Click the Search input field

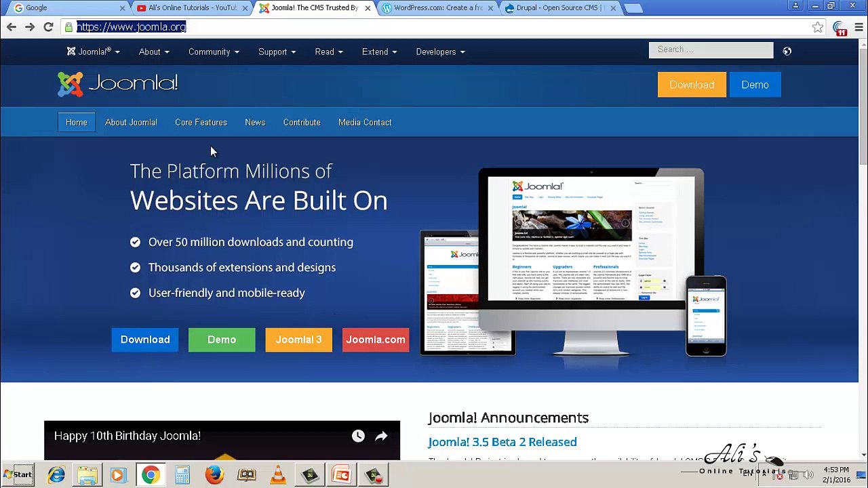(x=711, y=49)
